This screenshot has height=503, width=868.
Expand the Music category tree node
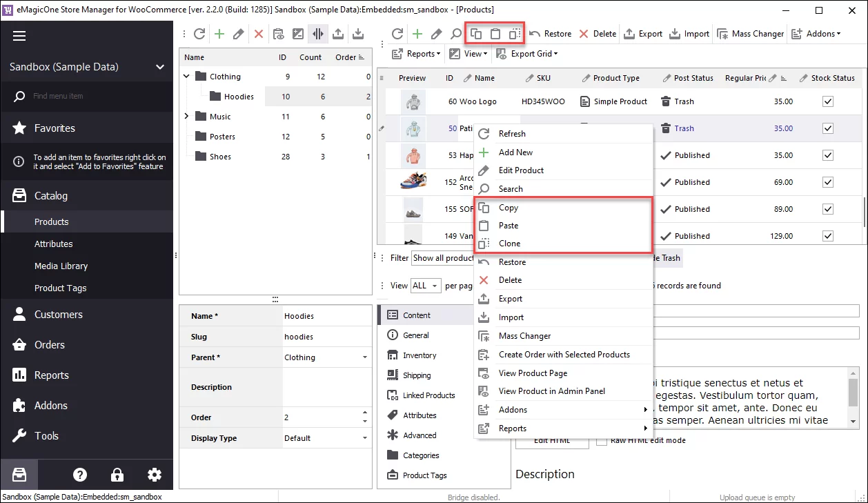pos(187,117)
